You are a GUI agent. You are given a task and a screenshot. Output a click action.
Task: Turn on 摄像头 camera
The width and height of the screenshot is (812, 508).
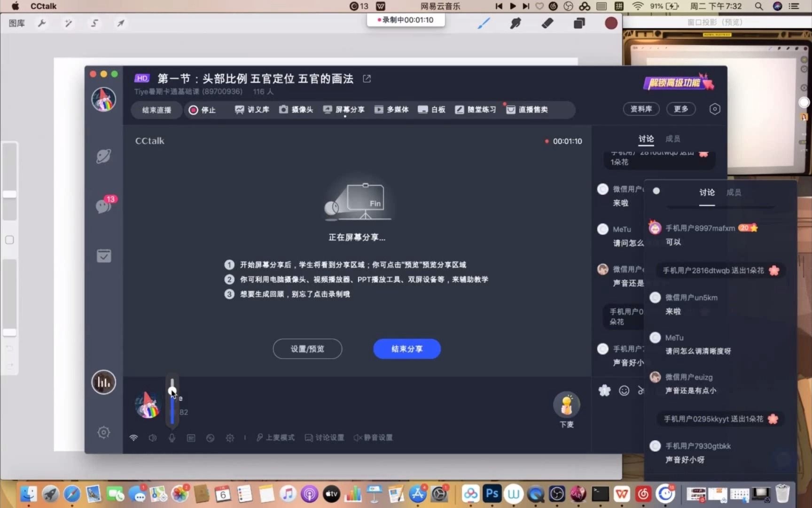pyautogui.click(x=296, y=110)
